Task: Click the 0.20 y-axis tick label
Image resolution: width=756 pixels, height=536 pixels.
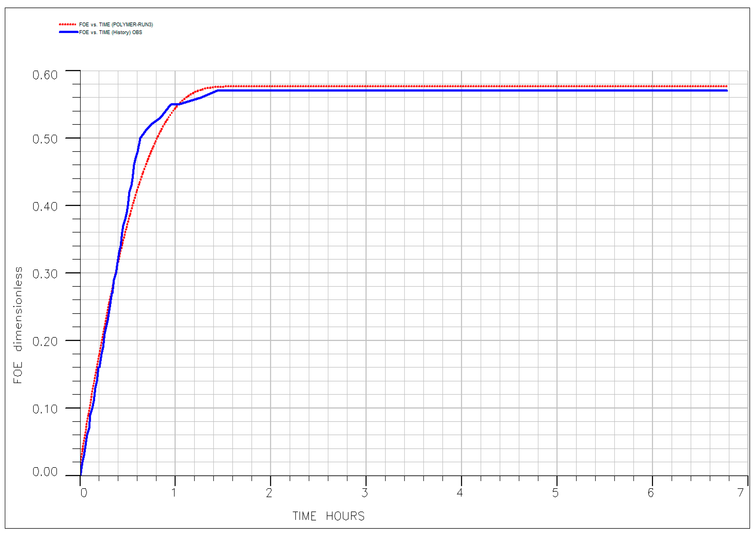Action: pos(45,342)
